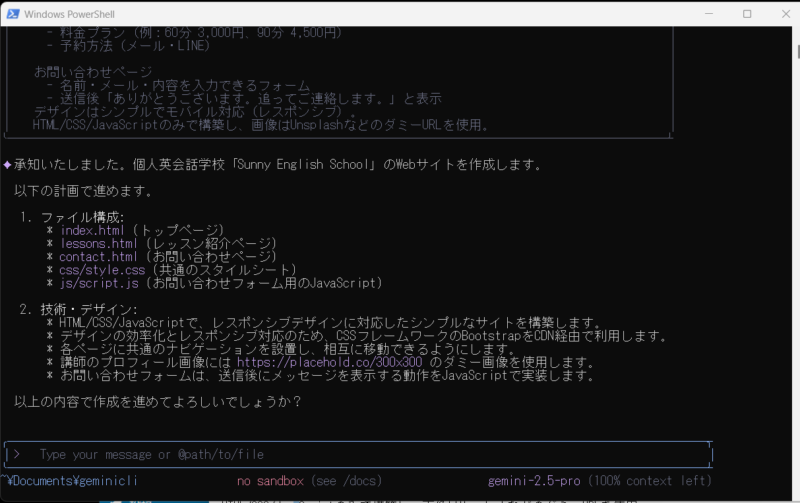Click the '(see /docs)' hint text
Image resolution: width=800 pixels, height=503 pixels.
pyautogui.click(x=346, y=481)
